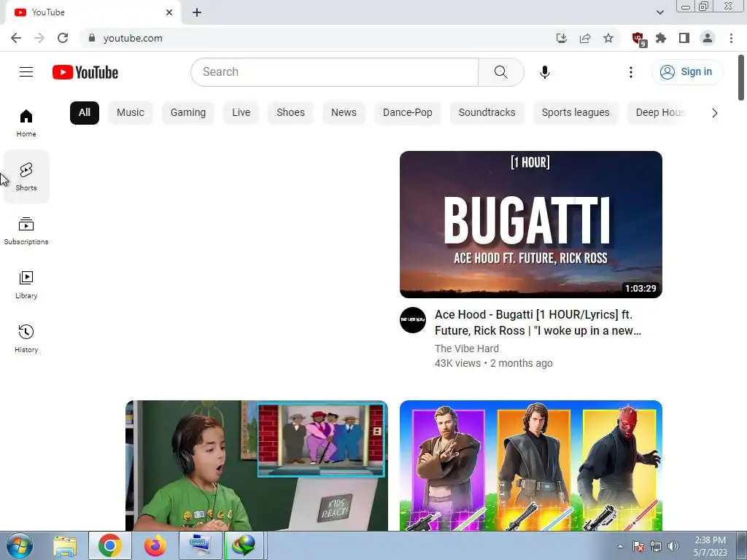The height and width of the screenshot is (560, 747).
Task: Open Windows Explorer from the taskbar
Action: tap(65, 545)
